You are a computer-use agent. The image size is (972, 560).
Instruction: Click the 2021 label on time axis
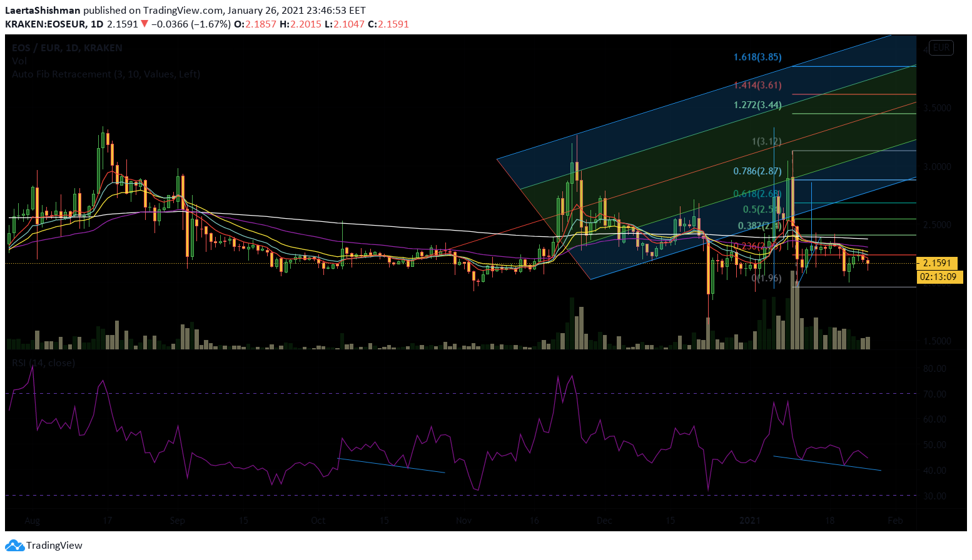click(750, 521)
